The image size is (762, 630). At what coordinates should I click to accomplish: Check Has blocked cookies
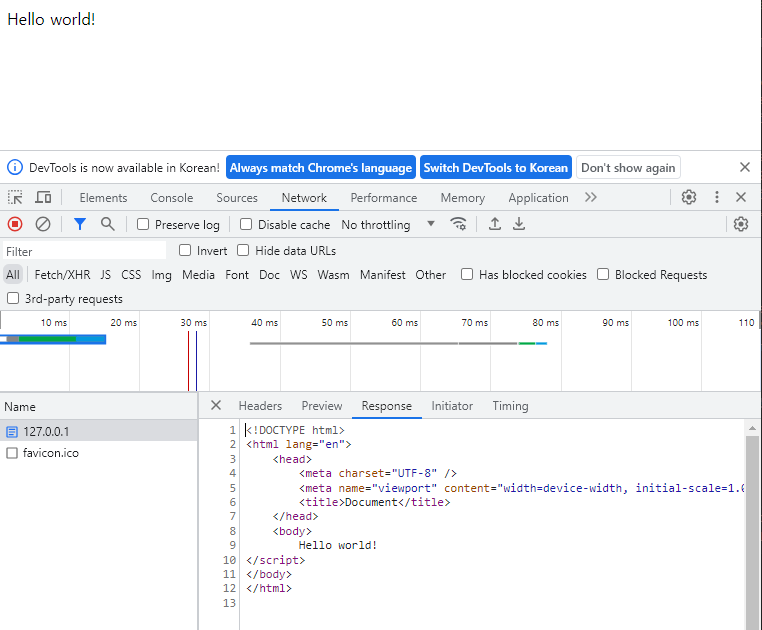coord(467,274)
